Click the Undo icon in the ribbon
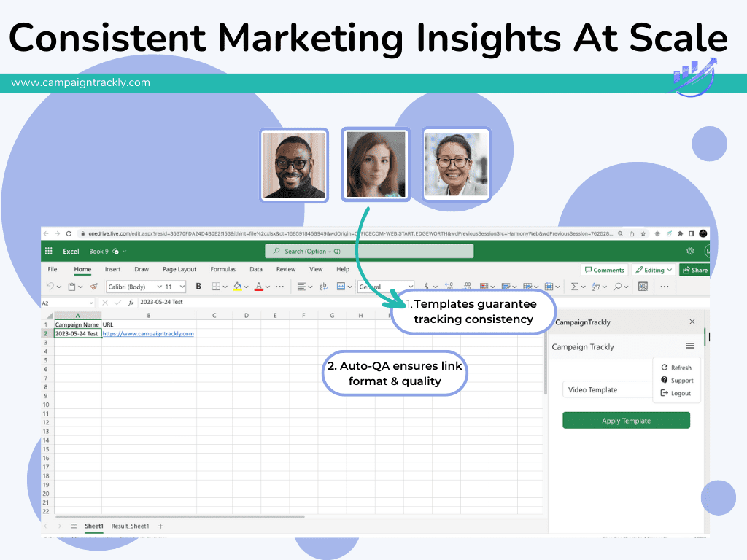 50,286
